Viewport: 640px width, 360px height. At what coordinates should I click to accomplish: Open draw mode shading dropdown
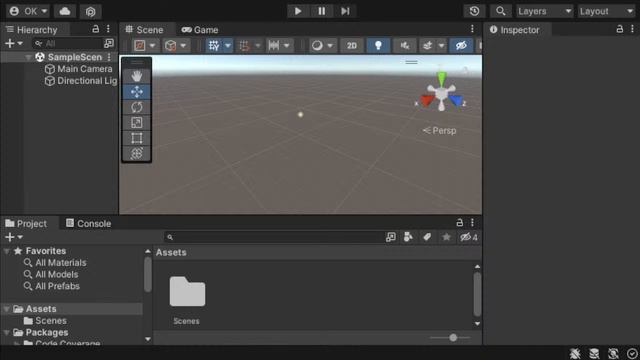click(x=322, y=46)
